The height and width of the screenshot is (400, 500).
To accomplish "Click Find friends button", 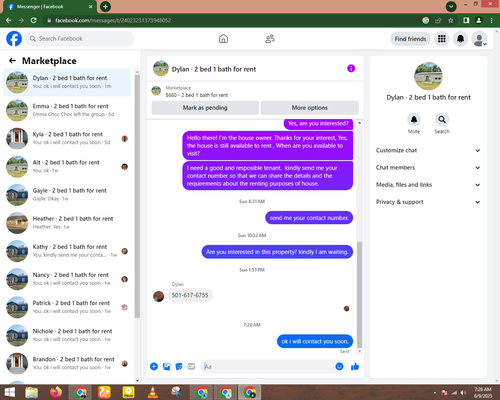I will point(410,39).
